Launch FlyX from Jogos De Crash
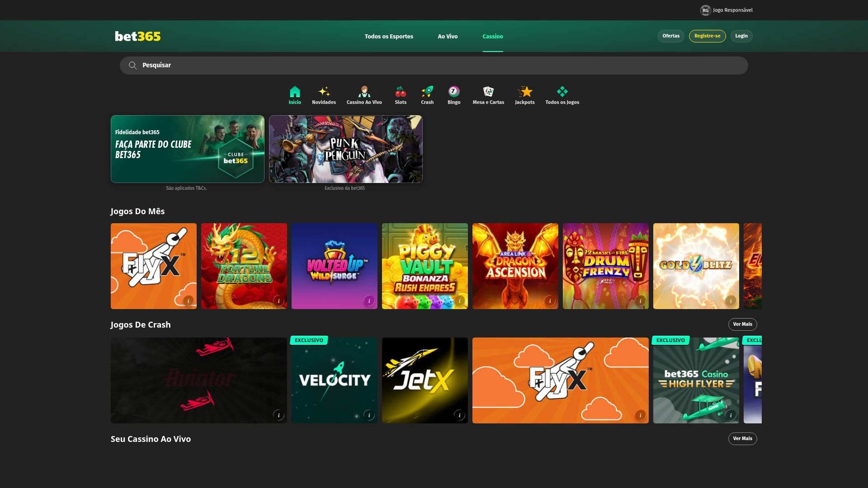The height and width of the screenshot is (488, 868). click(561, 380)
